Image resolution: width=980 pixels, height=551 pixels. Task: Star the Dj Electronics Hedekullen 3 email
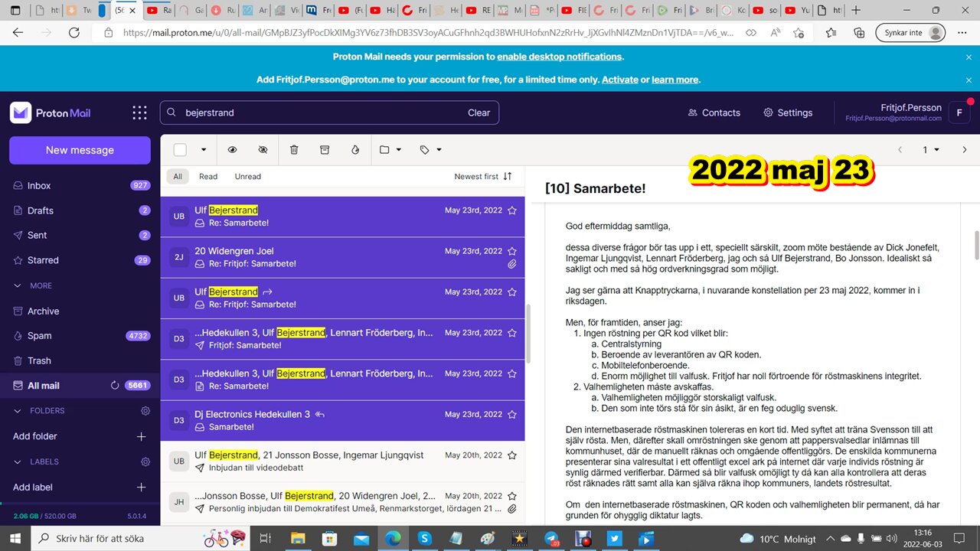[512, 414]
